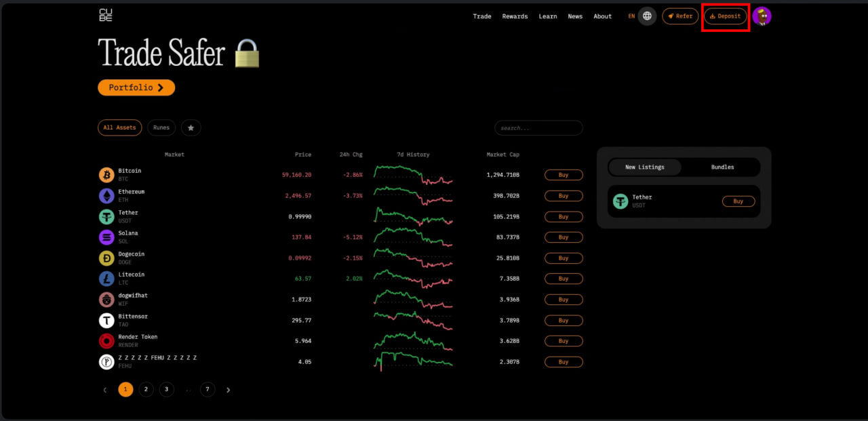This screenshot has height=421, width=868.
Task: Select the All Assets filter
Action: click(119, 127)
